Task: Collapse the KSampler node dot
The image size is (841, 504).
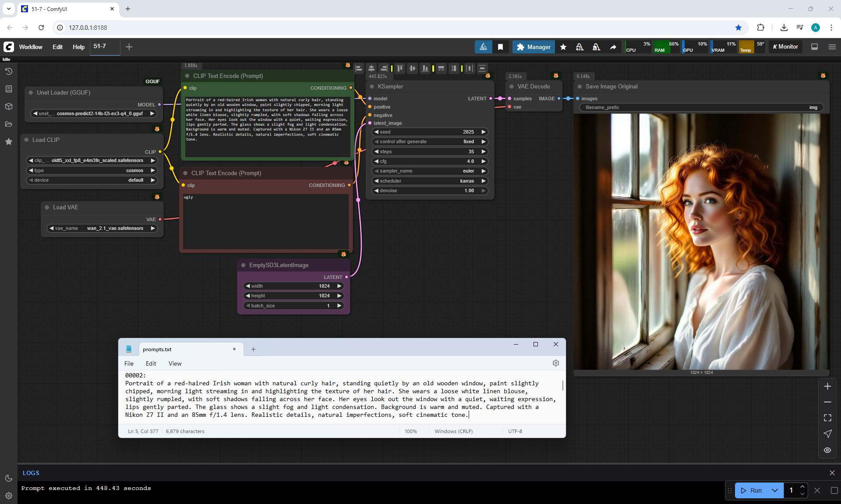Action: 372,87
